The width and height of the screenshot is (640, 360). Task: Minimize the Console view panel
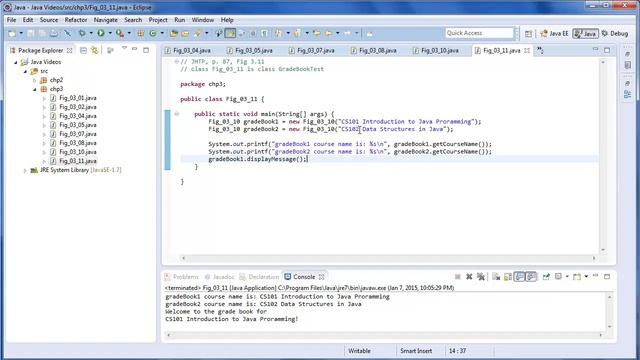[596, 276]
